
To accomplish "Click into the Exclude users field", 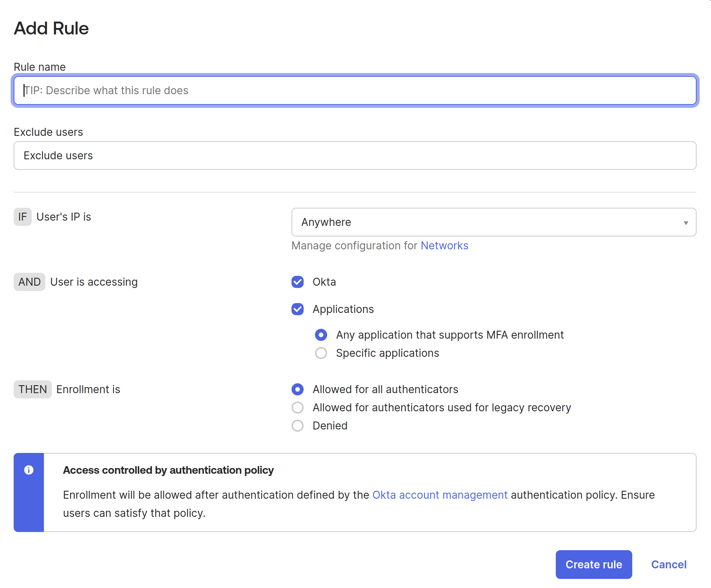I will point(355,156).
